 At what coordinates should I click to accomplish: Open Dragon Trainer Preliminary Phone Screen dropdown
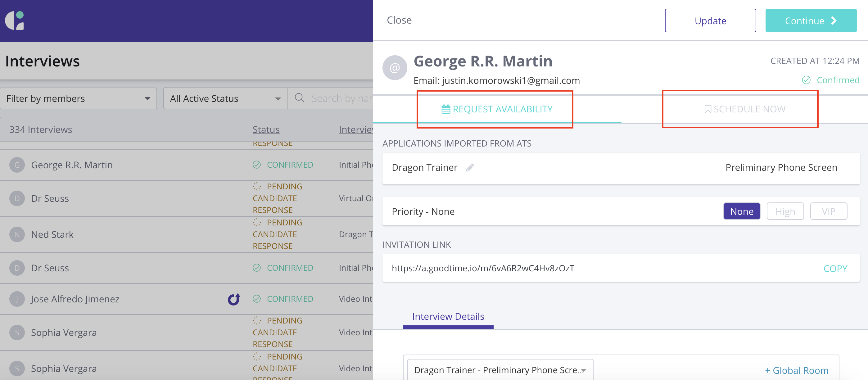click(x=500, y=370)
